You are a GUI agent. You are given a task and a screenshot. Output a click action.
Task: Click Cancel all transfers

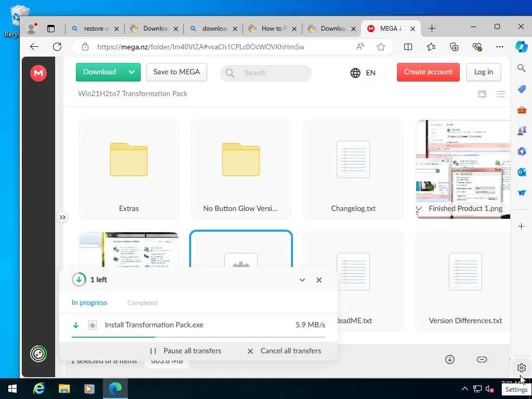[x=284, y=351]
